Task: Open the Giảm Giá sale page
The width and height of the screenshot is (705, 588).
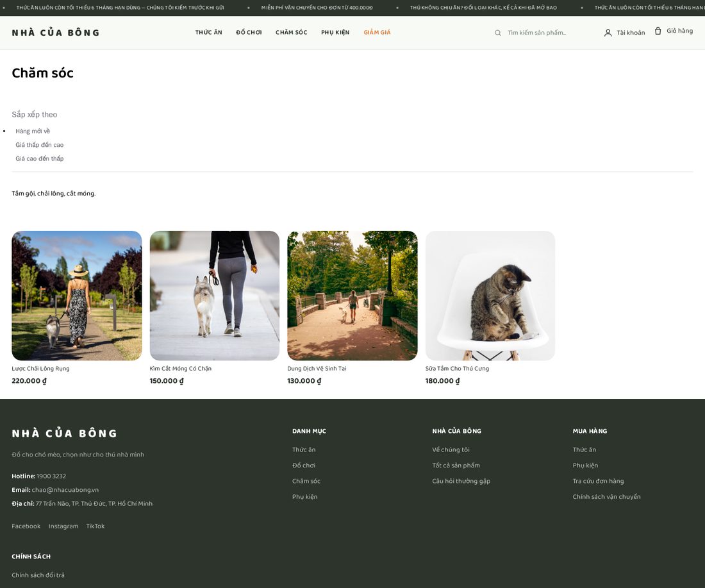Action: click(x=377, y=33)
